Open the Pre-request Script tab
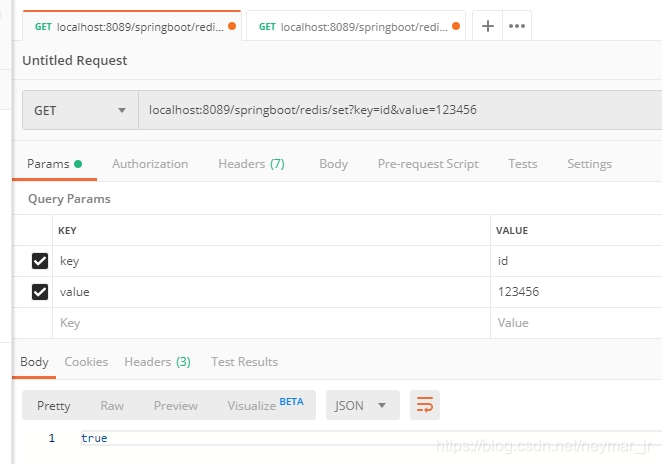 click(x=428, y=164)
